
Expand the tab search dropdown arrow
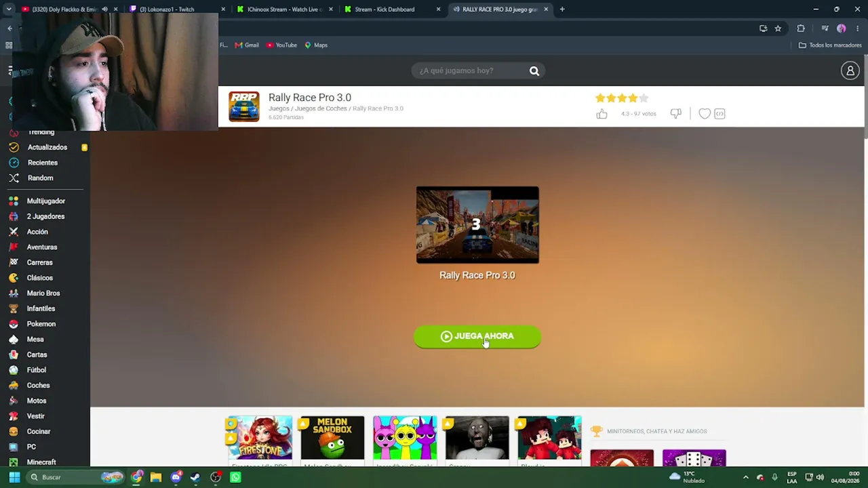coord(9,9)
